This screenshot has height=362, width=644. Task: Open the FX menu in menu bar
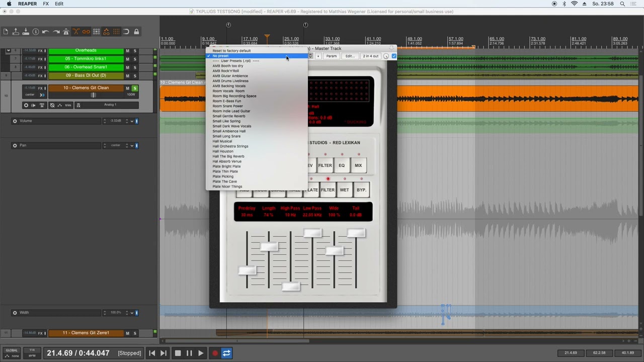[46, 4]
